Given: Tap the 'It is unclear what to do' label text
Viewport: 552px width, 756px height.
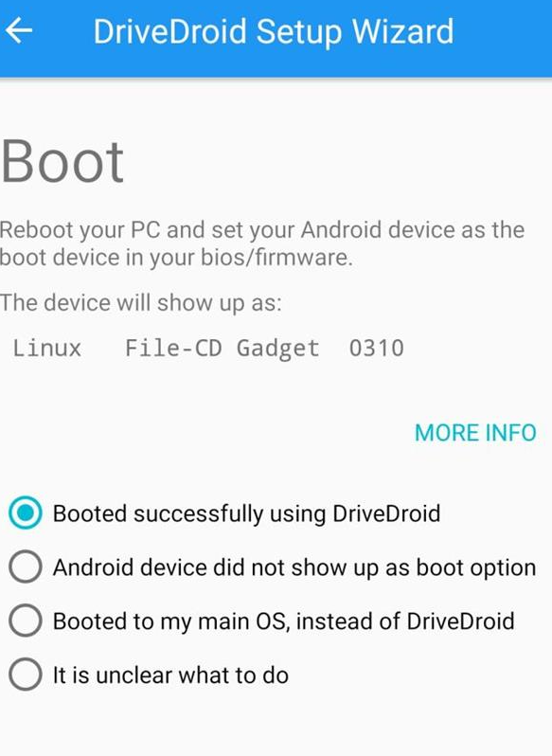Looking at the screenshot, I should pos(170,675).
